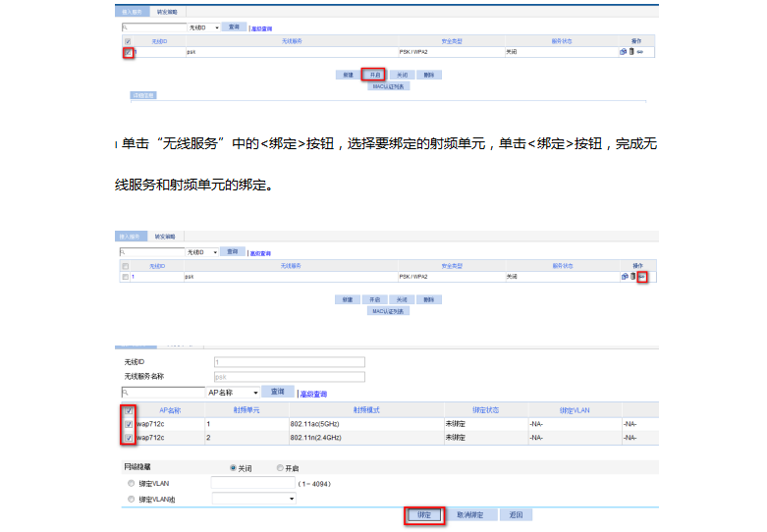Switch to 接入服务 tab in first screenshot

tap(132, 12)
